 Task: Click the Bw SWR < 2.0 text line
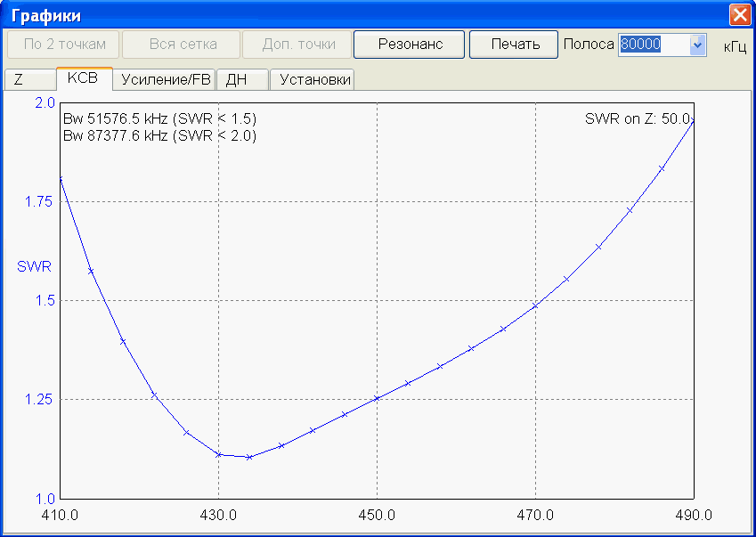tap(160, 135)
